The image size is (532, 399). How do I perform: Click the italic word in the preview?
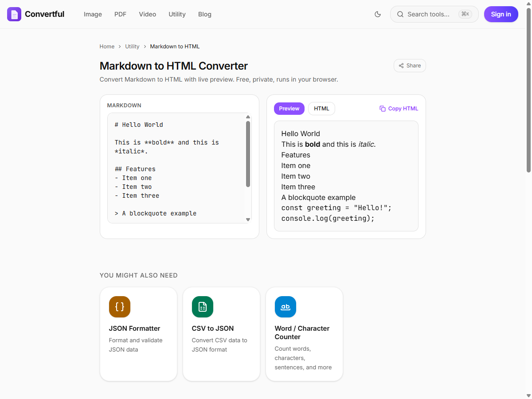[366, 144]
